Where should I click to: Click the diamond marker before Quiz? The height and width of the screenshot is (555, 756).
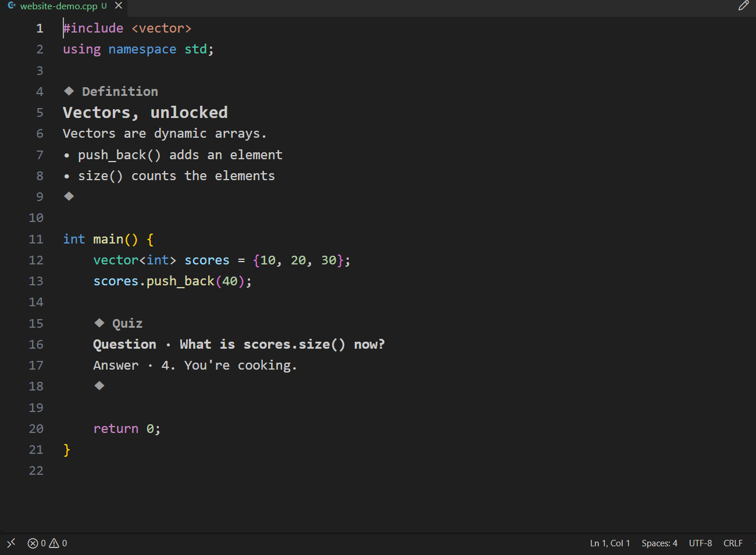click(99, 323)
